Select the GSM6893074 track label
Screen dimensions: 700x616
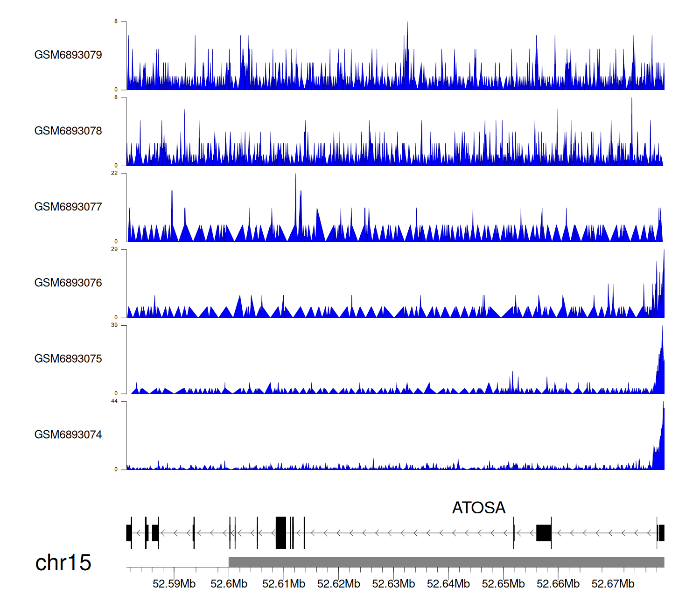pos(68,435)
